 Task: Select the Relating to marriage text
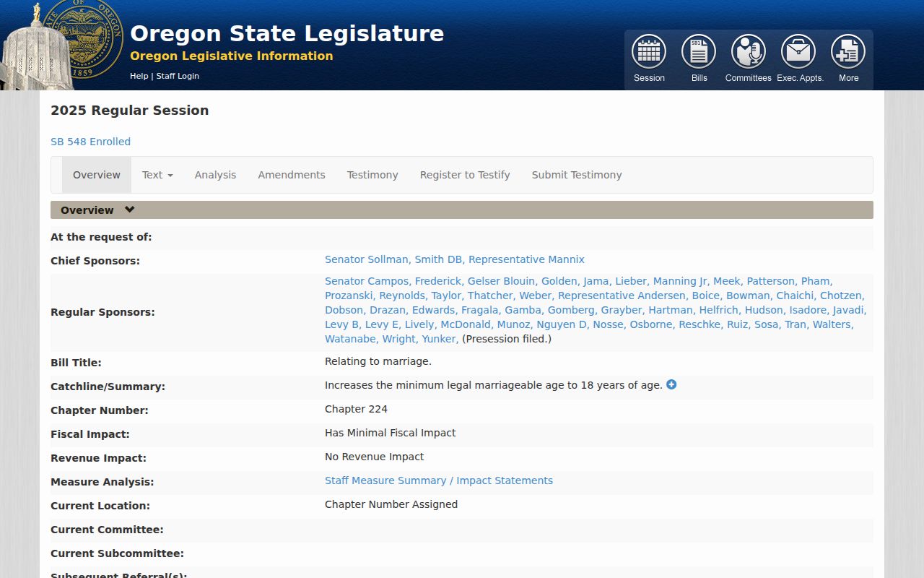click(x=378, y=361)
